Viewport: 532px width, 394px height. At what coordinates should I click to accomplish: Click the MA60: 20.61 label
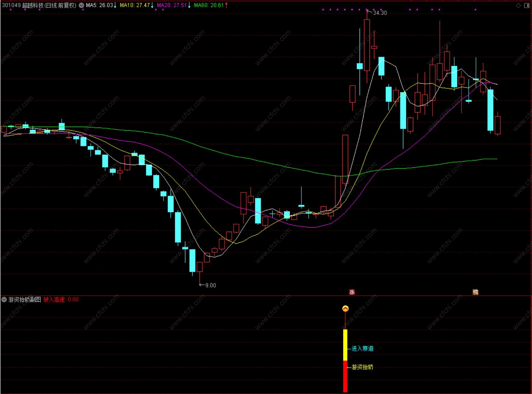209,5
